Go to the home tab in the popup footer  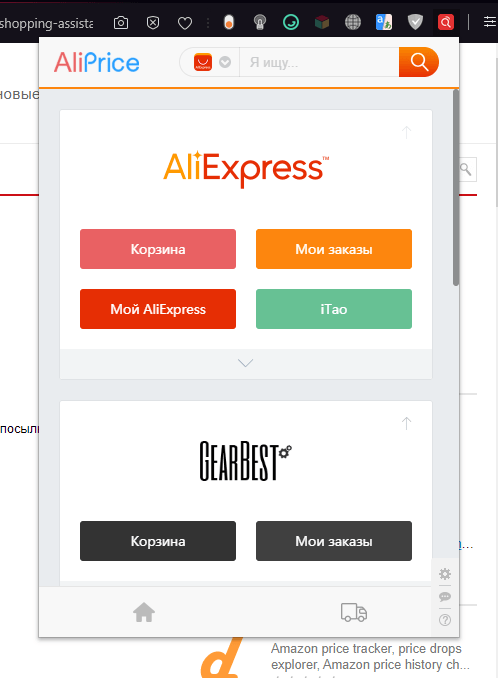(x=144, y=612)
